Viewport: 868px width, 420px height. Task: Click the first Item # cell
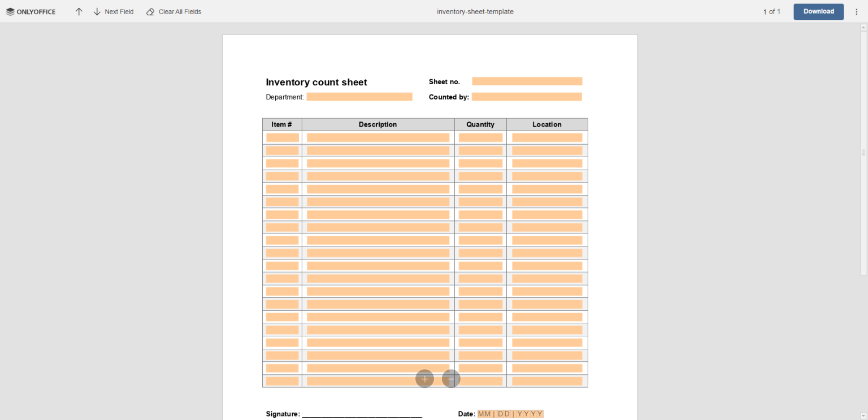pos(281,137)
